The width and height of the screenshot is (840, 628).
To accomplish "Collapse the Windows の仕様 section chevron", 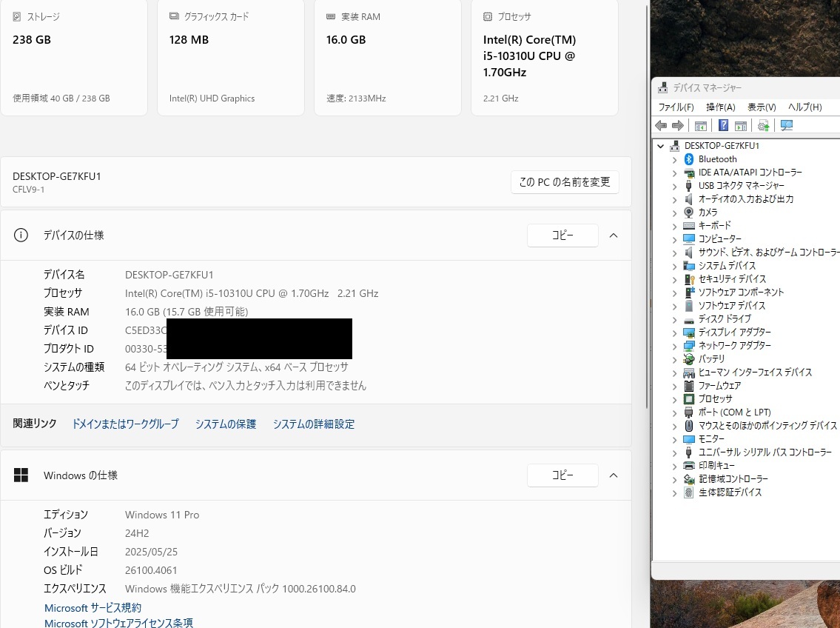I will click(x=614, y=475).
